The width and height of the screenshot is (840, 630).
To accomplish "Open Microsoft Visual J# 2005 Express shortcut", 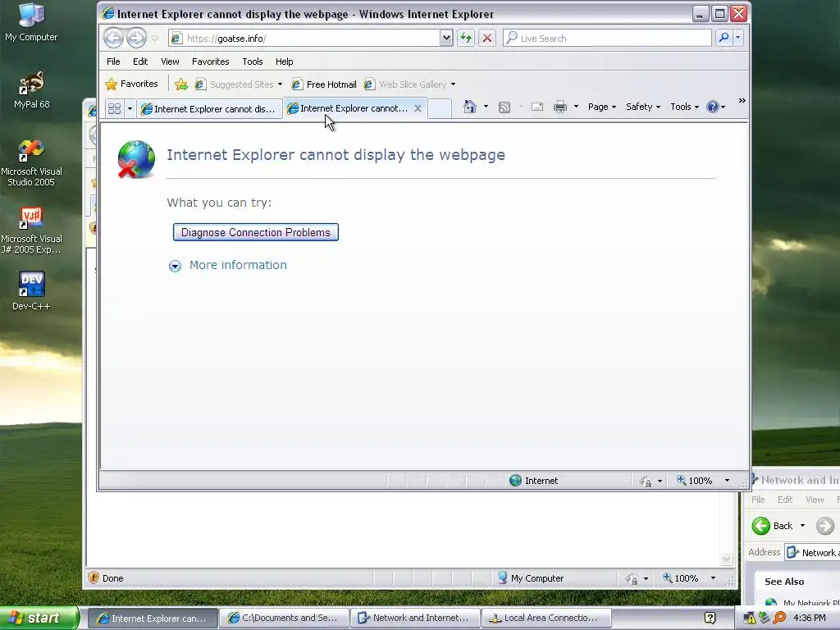I will tap(31, 231).
